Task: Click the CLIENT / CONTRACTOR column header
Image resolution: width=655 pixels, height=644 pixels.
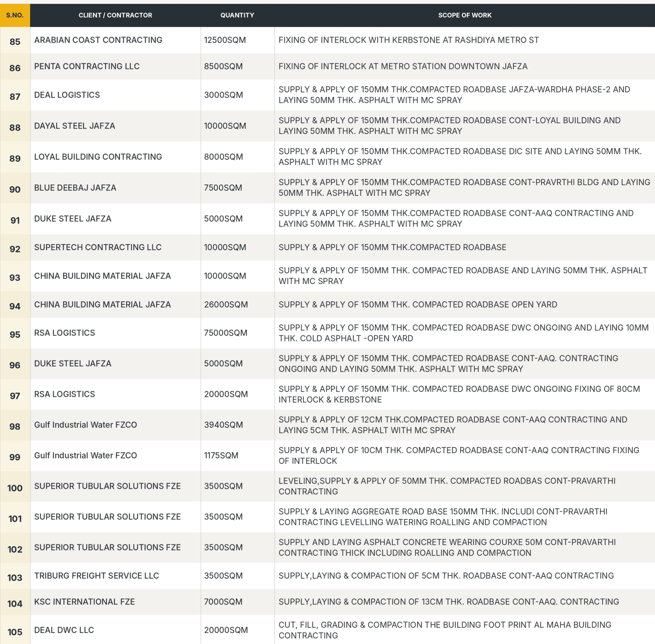Action: coord(115,15)
